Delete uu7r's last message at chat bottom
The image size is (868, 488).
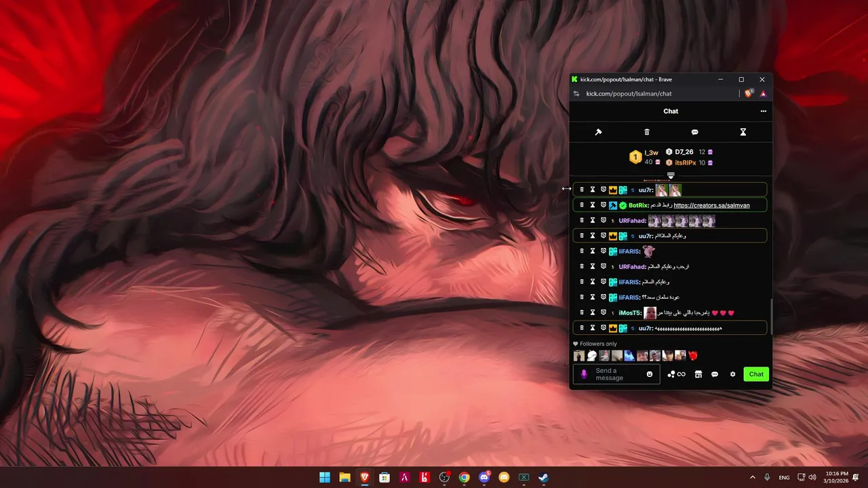[581, 328]
